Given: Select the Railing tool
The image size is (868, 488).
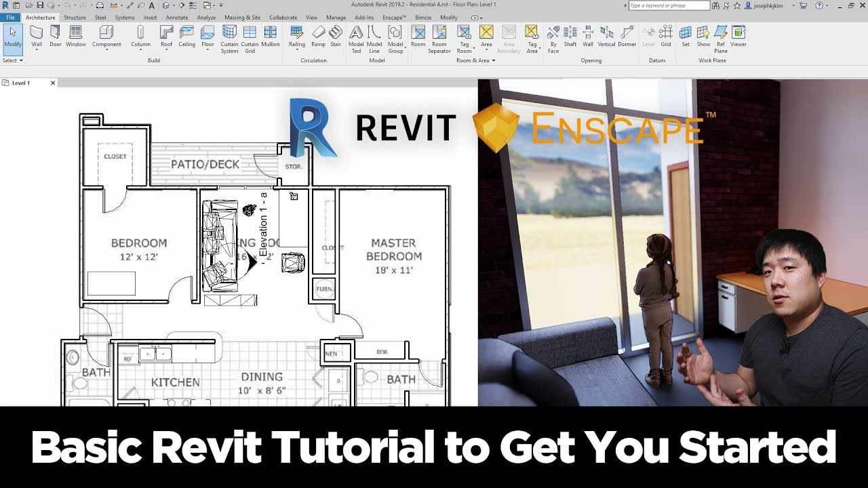Looking at the screenshot, I should point(297,37).
